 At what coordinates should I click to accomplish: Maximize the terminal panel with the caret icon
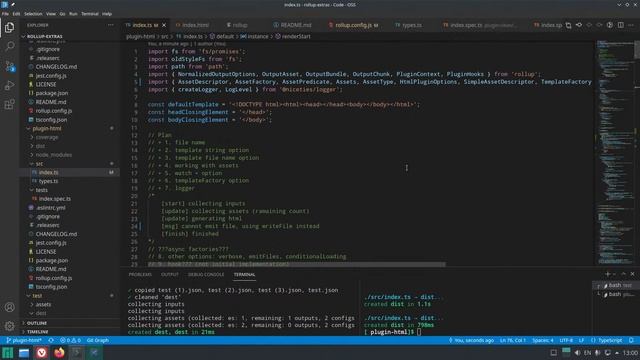coord(623,274)
